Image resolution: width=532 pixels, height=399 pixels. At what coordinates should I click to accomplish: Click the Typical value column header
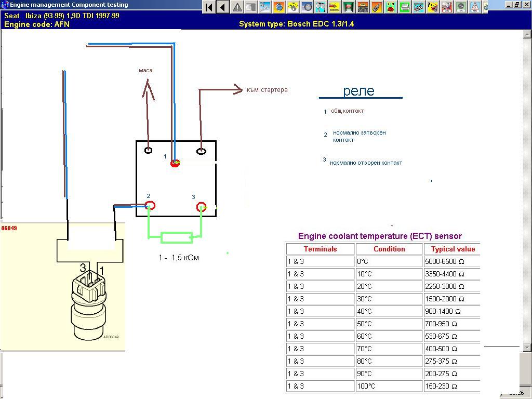(x=452, y=249)
